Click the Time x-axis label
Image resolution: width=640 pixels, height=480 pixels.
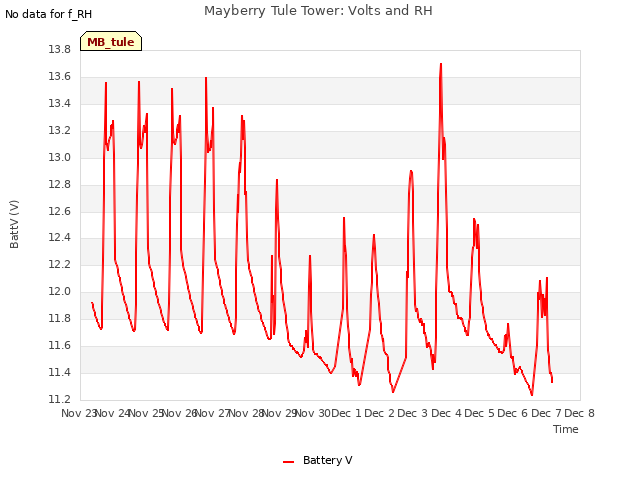click(x=566, y=429)
